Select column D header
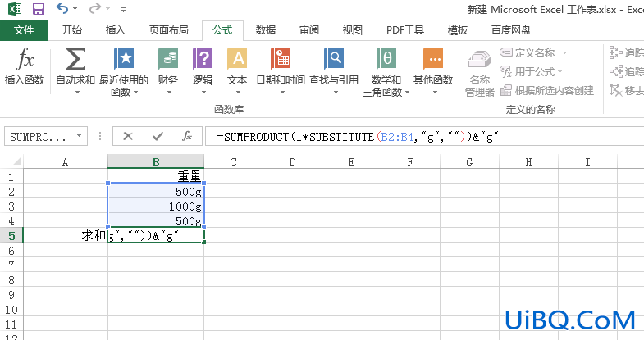This screenshot has width=644, height=340. tap(292, 162)
